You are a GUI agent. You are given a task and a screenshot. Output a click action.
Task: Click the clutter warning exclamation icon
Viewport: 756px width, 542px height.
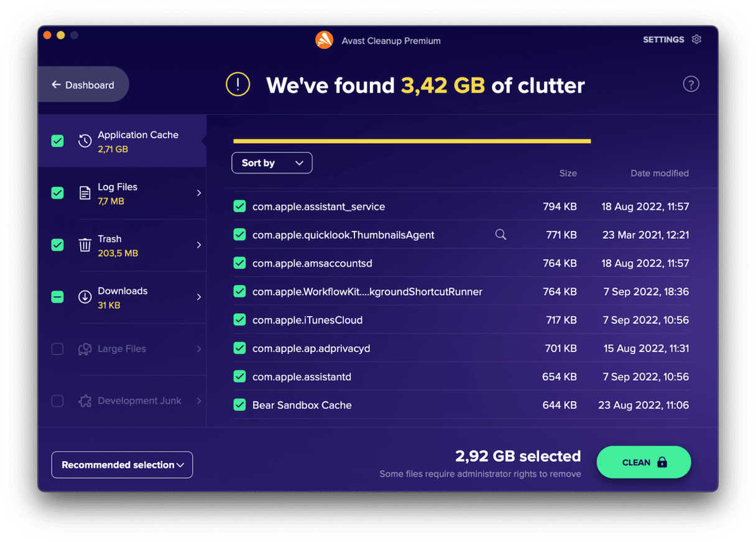tap(237, 85)
